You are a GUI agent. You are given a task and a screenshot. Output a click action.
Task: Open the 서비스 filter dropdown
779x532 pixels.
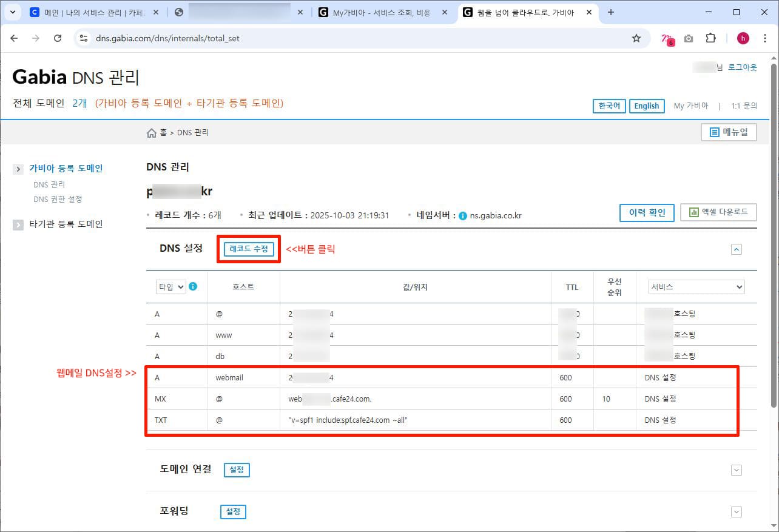click(696, 287)
